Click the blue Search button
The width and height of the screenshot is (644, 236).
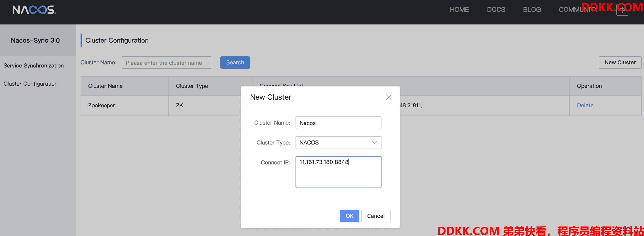(x=235, y=62)
